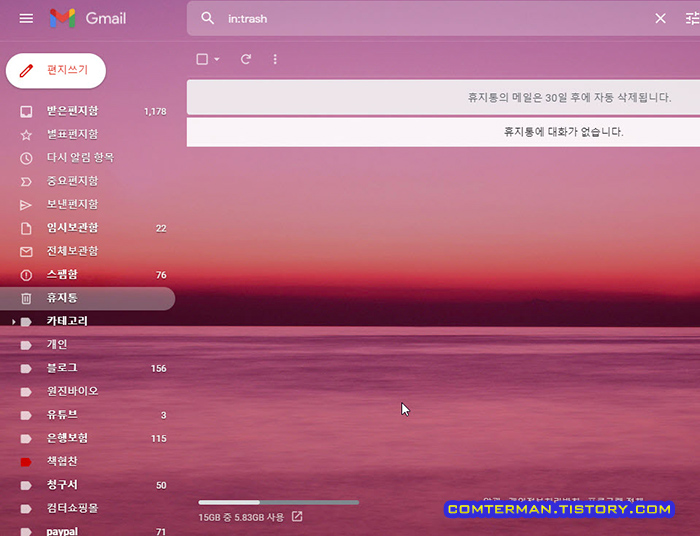Click the 휴지통에 대화가 없습니다 message
This screenshot has height=536, width=700.
point(563,132)
